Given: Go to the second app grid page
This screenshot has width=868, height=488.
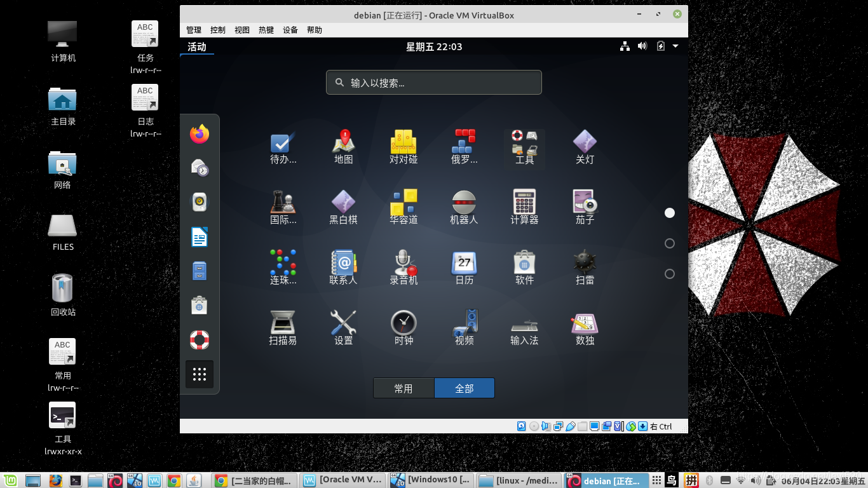Looking at the screenshot, I should (x=670, y=243).
